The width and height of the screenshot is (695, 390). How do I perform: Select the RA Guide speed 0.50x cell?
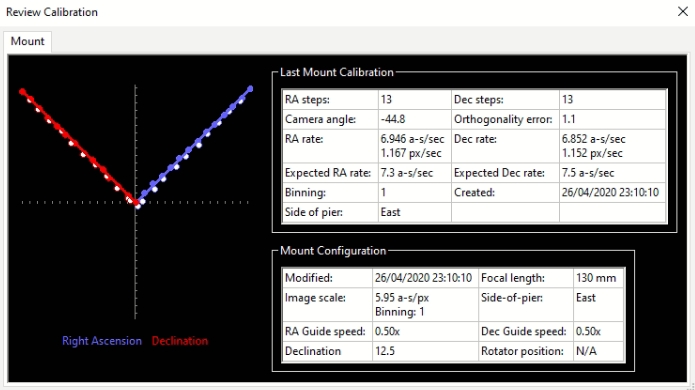(x=425, y=332)
